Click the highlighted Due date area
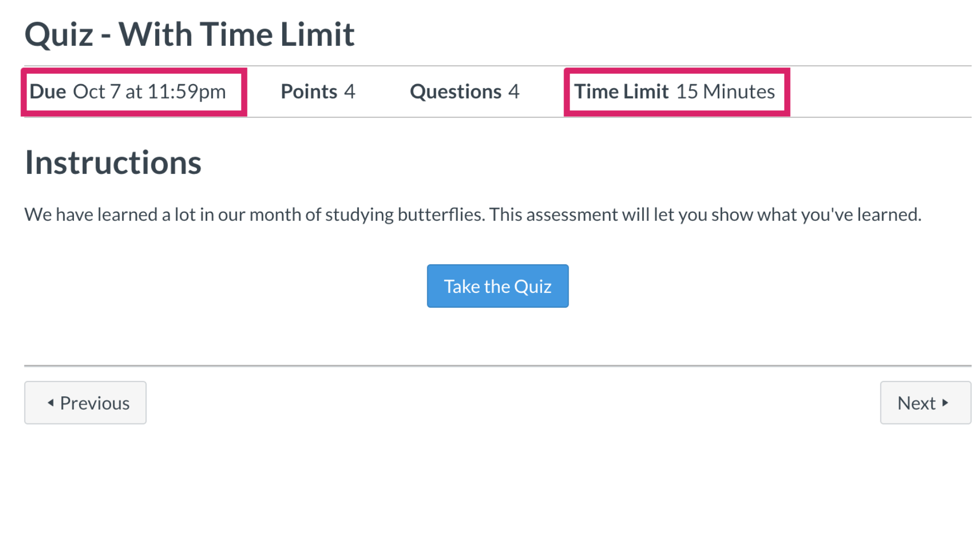This screenshot has width=980, height=551. 134,92
